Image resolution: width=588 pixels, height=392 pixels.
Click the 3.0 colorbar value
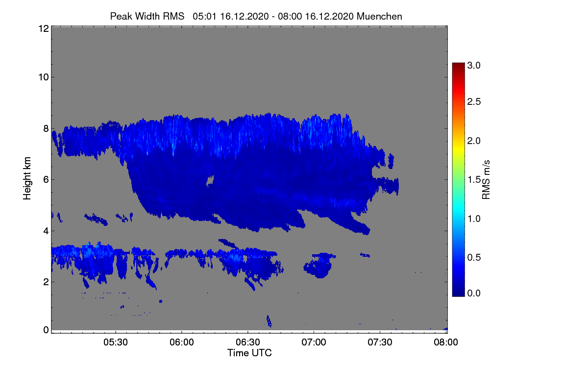pos(474,65)
